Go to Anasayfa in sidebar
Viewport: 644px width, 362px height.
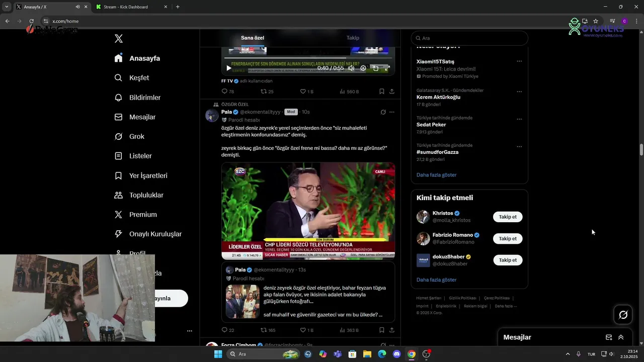137,58
